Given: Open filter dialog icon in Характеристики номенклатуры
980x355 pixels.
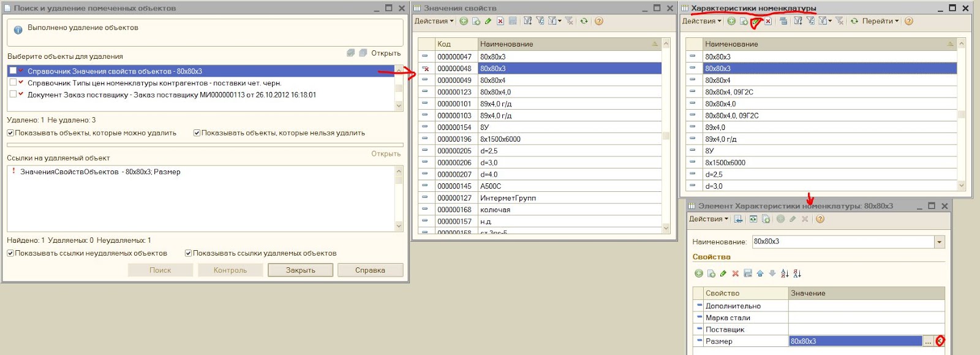Looking at the screenshot, I should pos(798,21).
